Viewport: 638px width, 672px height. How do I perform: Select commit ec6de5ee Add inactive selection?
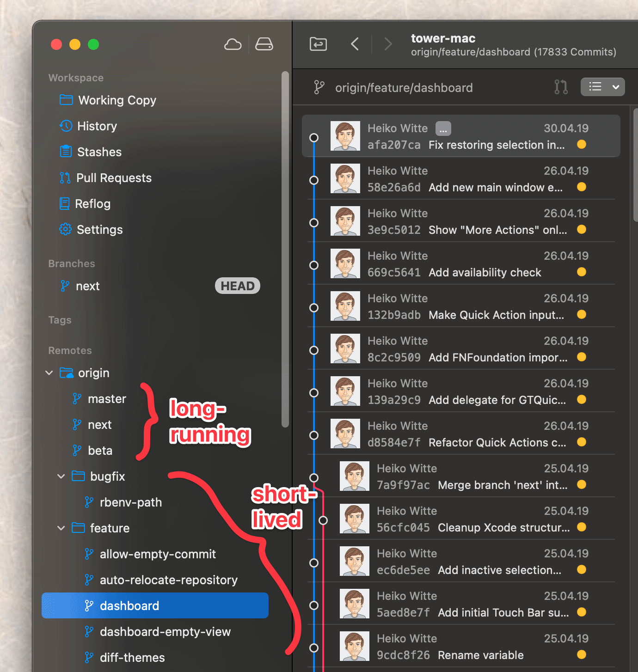coord(461,561)
